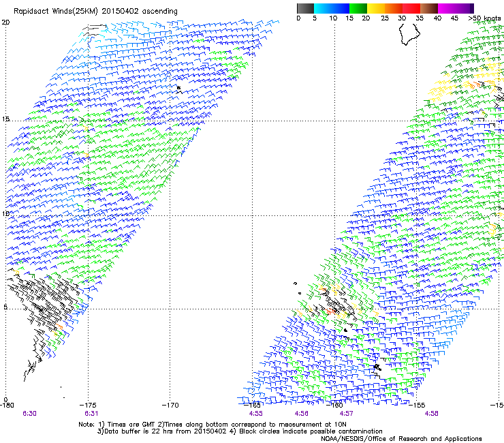Click the purple '4:56' pass time
Screen dimensions: 504x443
click(x=301, y=414)
